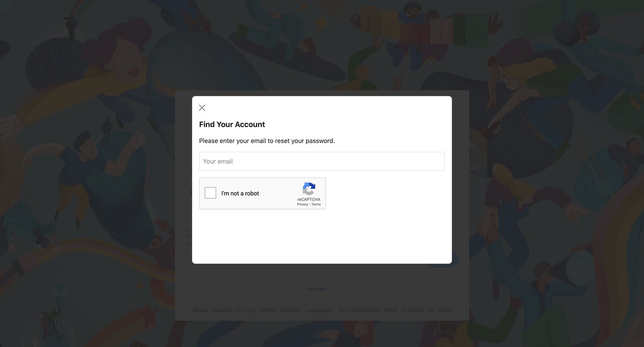This screenshot has height=347, width=644.
Task: Open the About footer link
Action: pyautogui.click(x=200, y=310)
